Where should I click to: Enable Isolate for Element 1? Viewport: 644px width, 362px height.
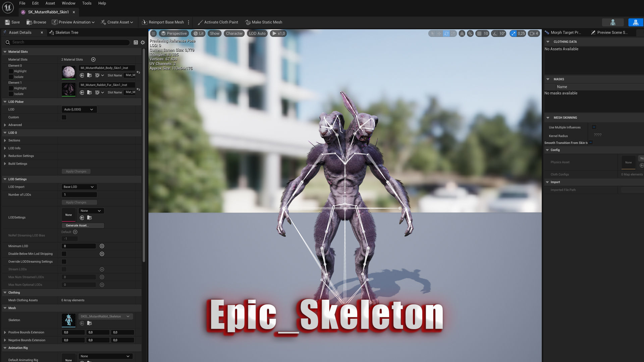11,94
